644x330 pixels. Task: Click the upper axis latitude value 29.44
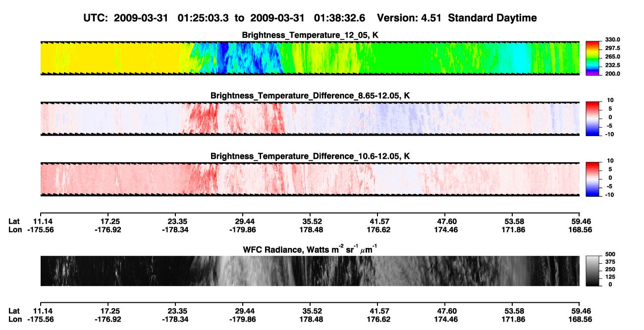[243, 222]
